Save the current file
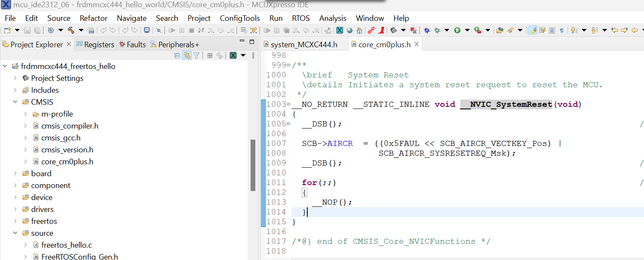644x260 pixels. click(27, 31)
